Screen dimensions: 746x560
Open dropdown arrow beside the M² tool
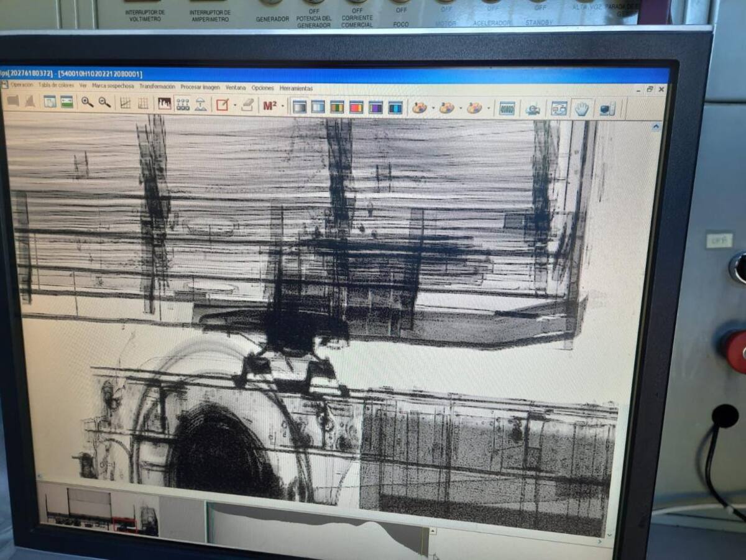pos(283,106)
